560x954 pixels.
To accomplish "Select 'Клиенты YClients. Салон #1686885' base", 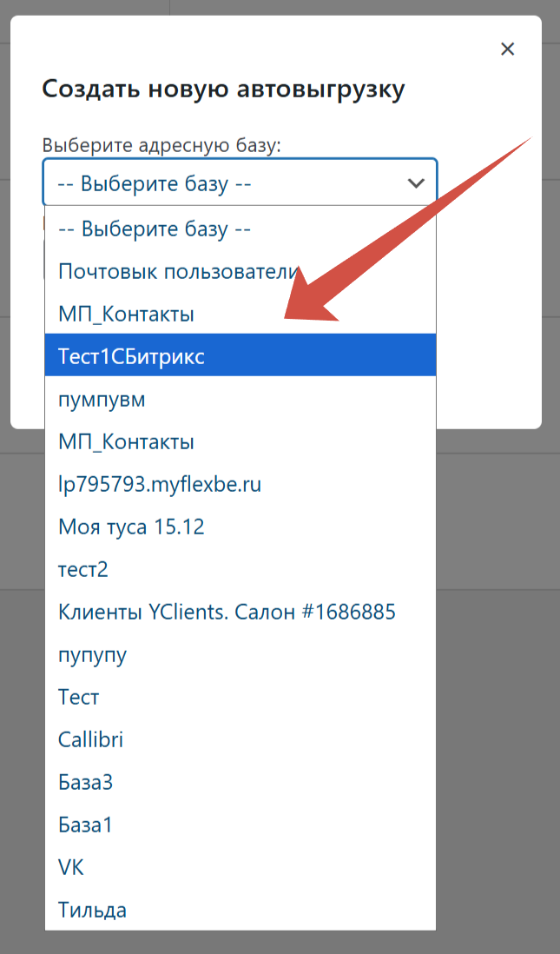I will (x=227, y=613).
